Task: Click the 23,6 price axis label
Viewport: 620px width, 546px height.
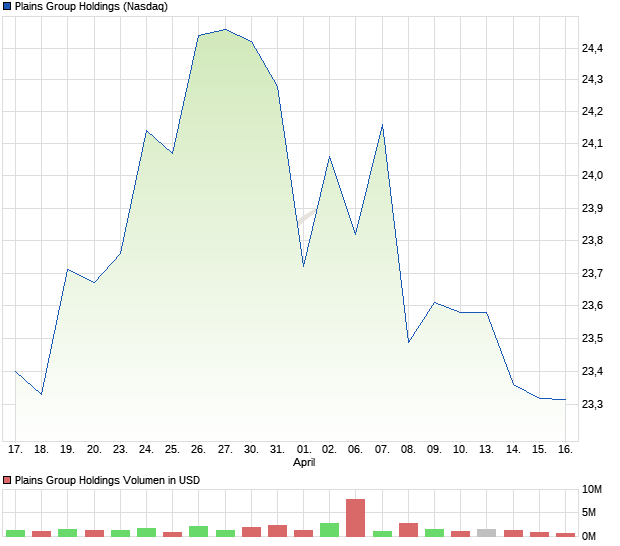Action: click(x=592, y=305)
